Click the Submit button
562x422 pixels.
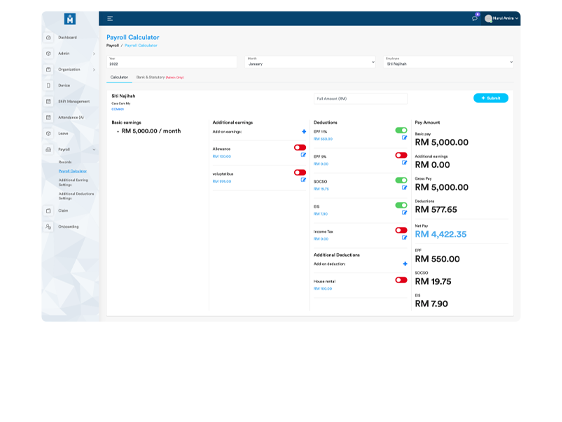(x=491, y=98)
